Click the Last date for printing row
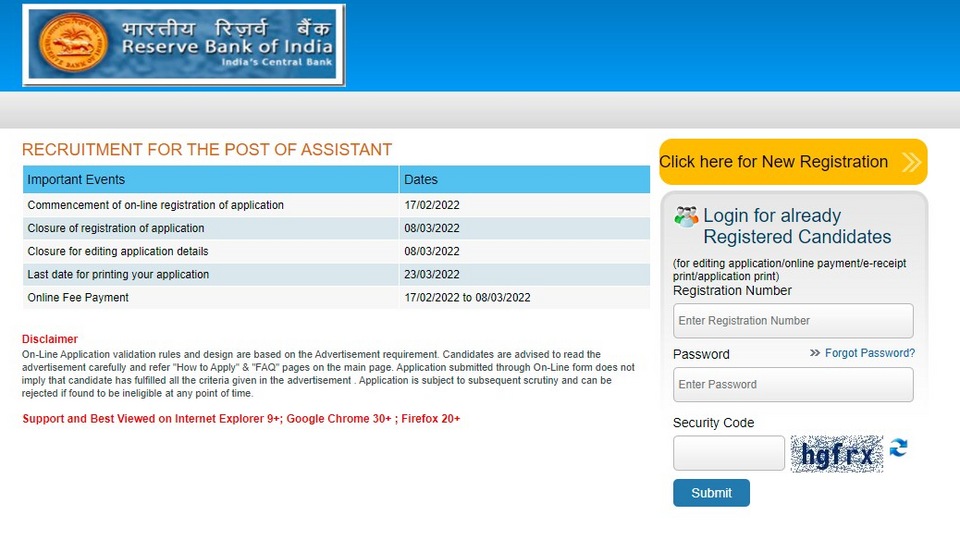This screenshot has height=540, width=960. (x=336, y=274)
